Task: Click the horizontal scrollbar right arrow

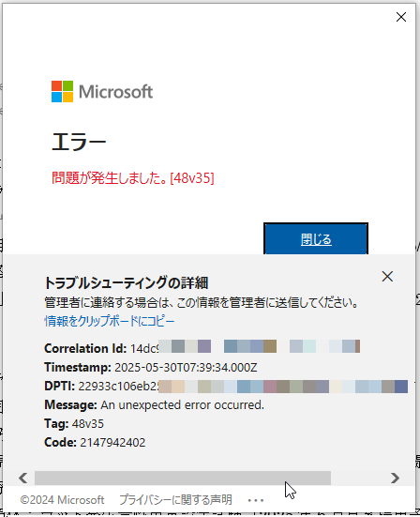Action: [395, 478]
